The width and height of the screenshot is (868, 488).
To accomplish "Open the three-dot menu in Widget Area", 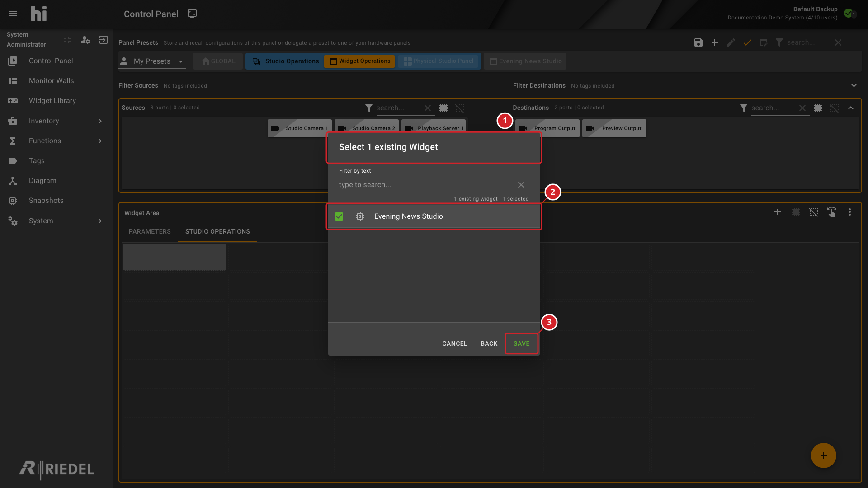I will [x=850, y=212].
